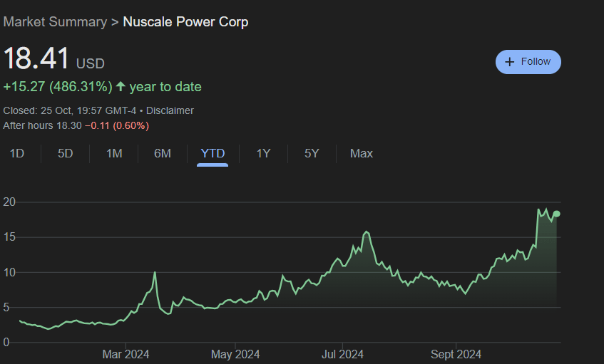Show the 5Y chart range

[x=312, y=154]
